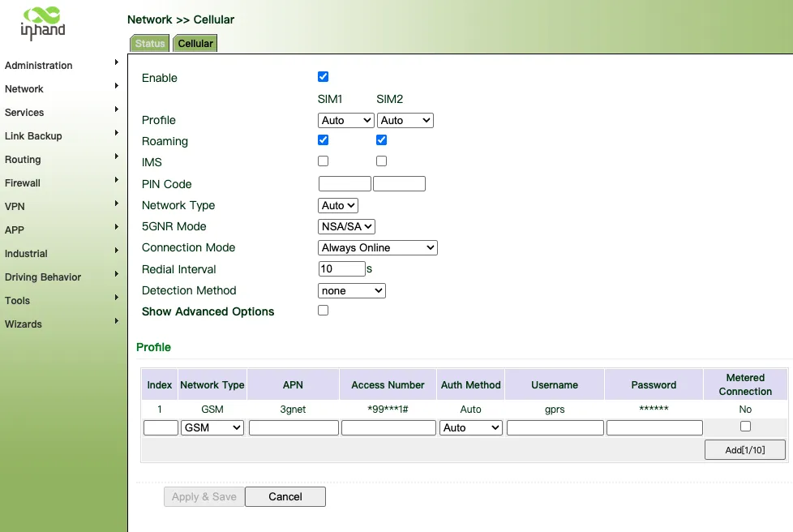Click the new profile Username field
793x532 pixels.
[x=555, y=428]
